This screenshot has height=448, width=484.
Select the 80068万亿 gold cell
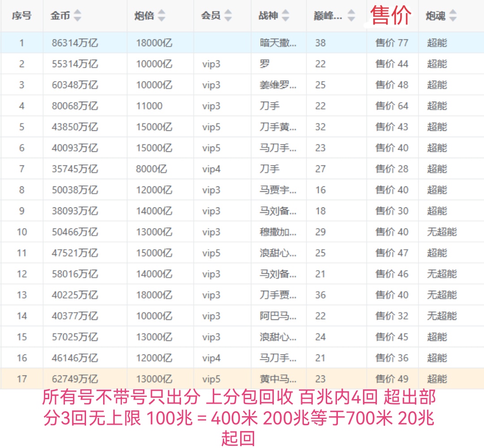75,106
